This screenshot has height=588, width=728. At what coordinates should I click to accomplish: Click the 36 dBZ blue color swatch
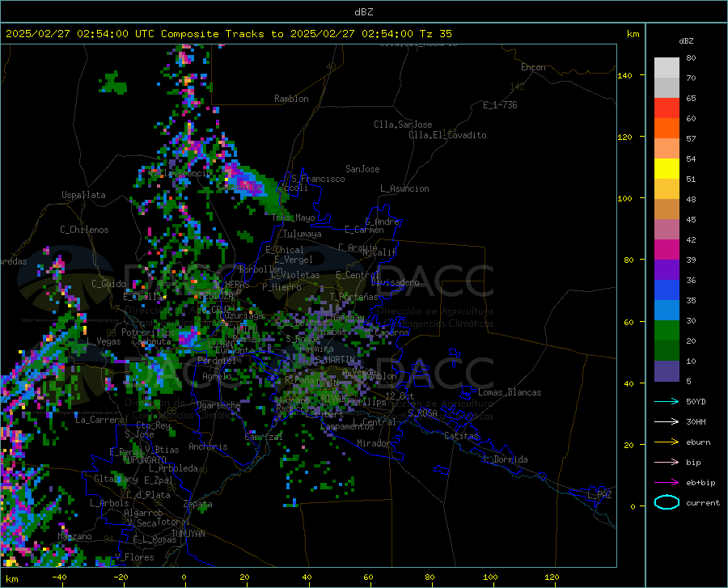click(x=667, y=290)
